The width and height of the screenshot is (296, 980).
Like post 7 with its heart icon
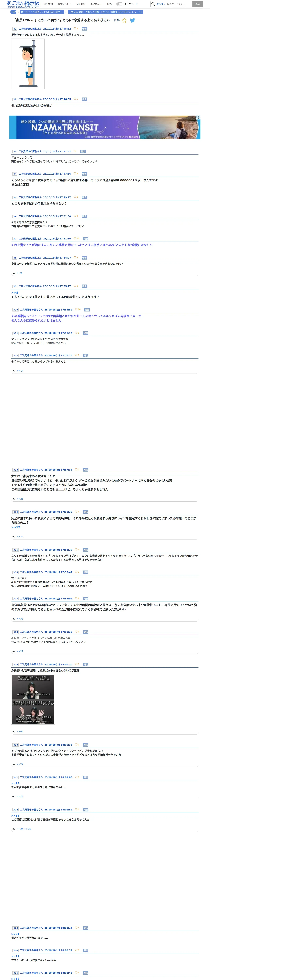(75, 238)
